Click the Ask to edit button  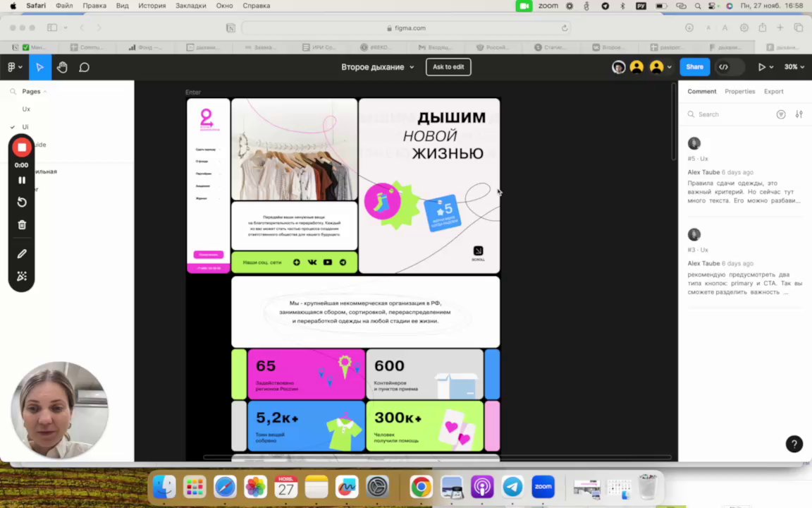pos(448,67)
